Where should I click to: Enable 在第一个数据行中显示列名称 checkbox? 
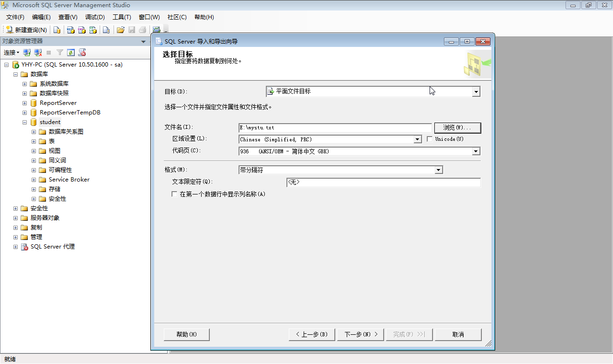click(x=174, y=194)
